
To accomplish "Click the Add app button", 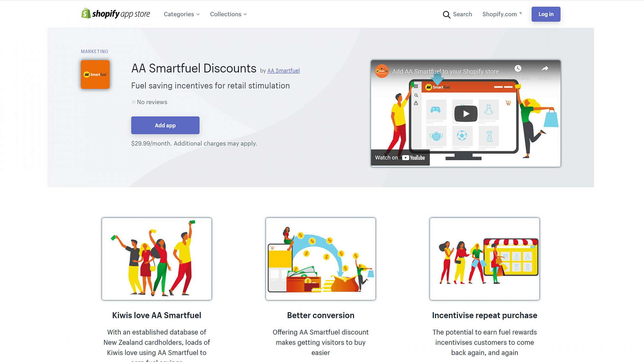I will click(x=165, y=125).
